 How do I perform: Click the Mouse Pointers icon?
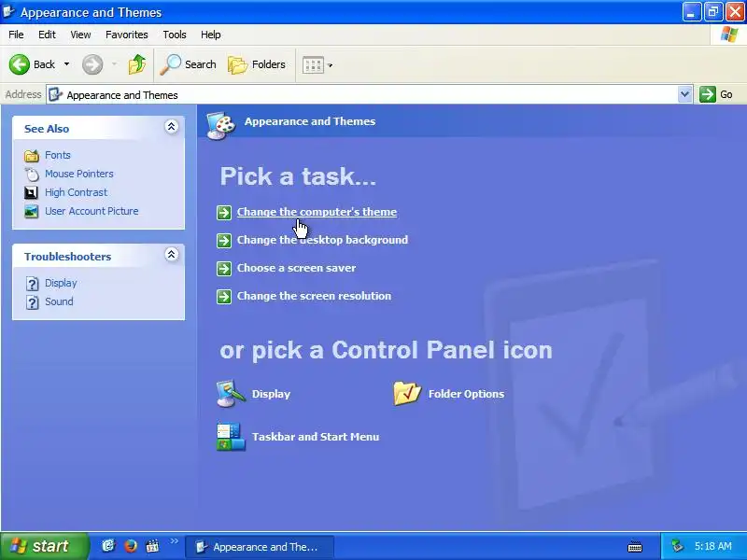coord(32,175)
